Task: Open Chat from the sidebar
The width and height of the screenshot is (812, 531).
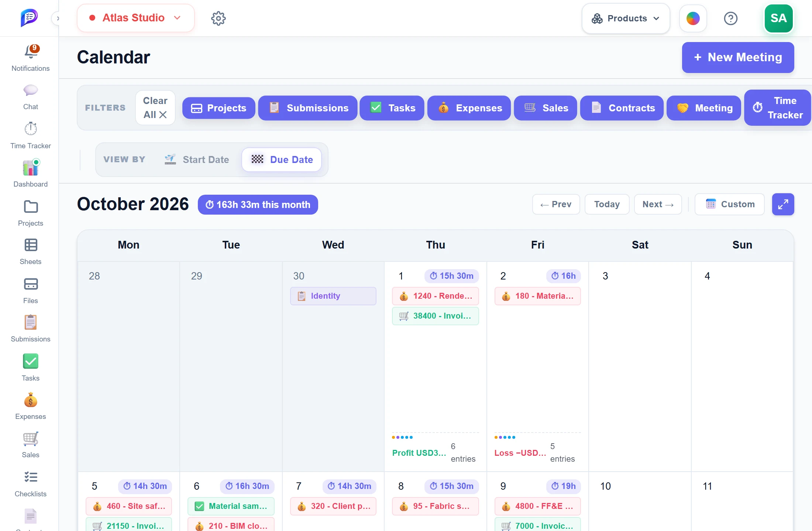Action: pyautogui.click(x=31, y=97)
